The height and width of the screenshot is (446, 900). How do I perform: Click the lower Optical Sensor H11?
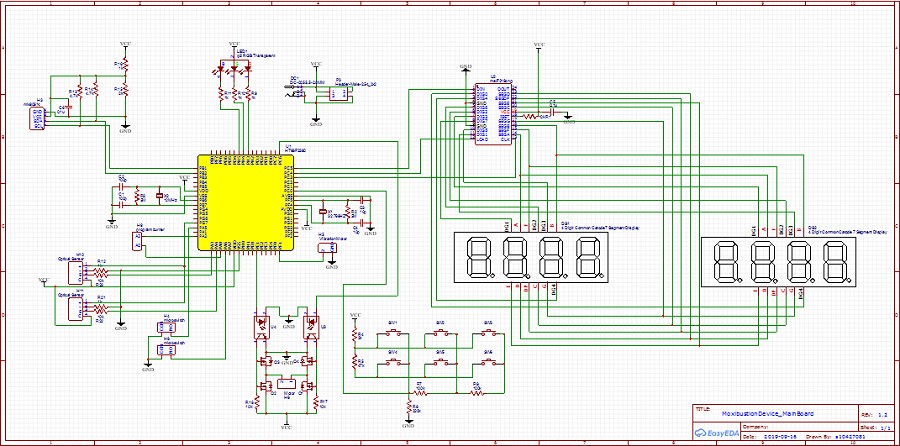[x=76, y=310]
